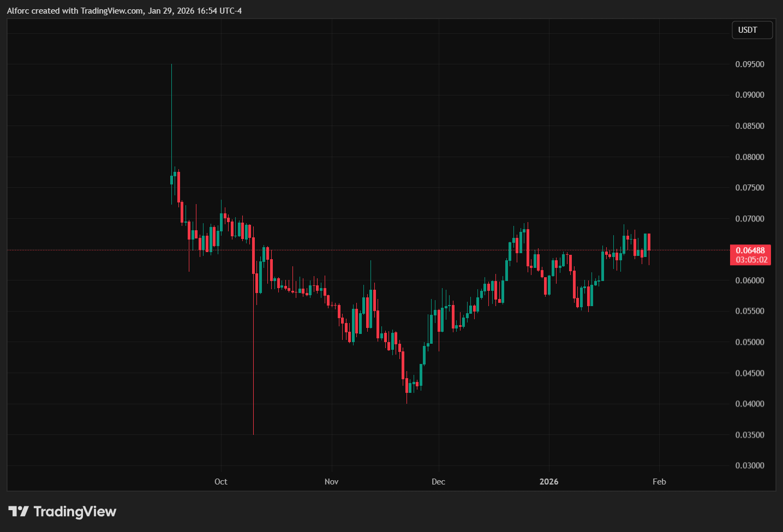Click the 0.03500 price axis label
The height and width of the screenshot is (532, 783).
click(750, 435)
